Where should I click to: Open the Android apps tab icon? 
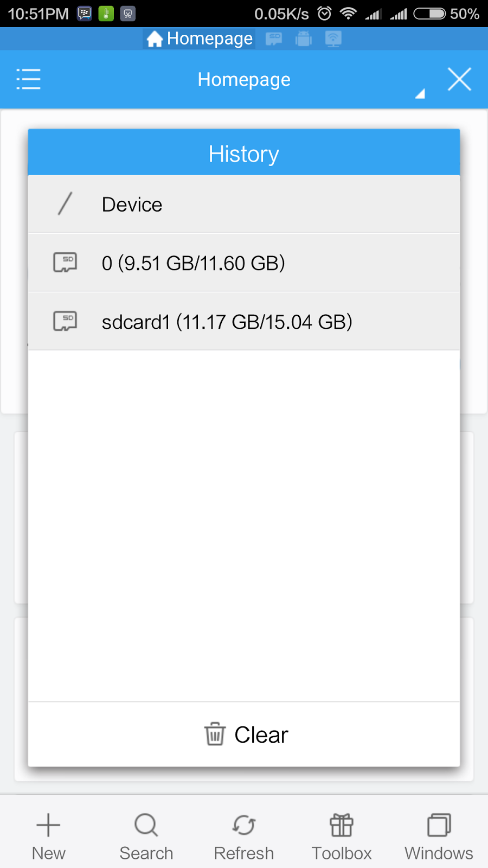(304, 39)
